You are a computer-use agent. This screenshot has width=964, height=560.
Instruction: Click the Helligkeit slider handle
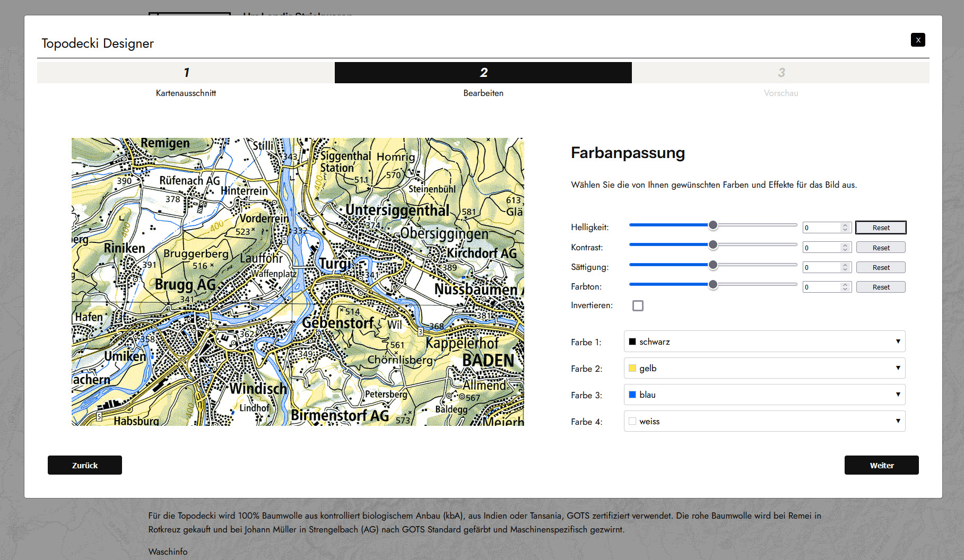(x=713, y=225)
